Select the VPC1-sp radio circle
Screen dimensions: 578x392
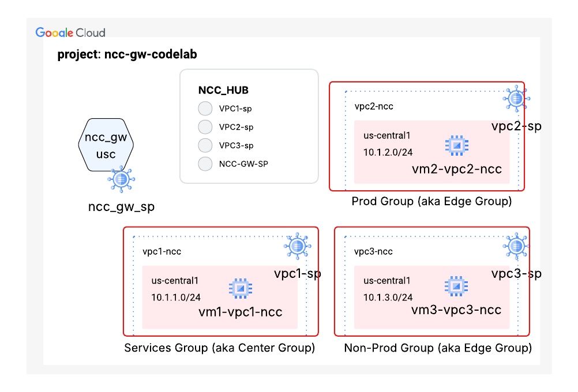tap(205, 109)
